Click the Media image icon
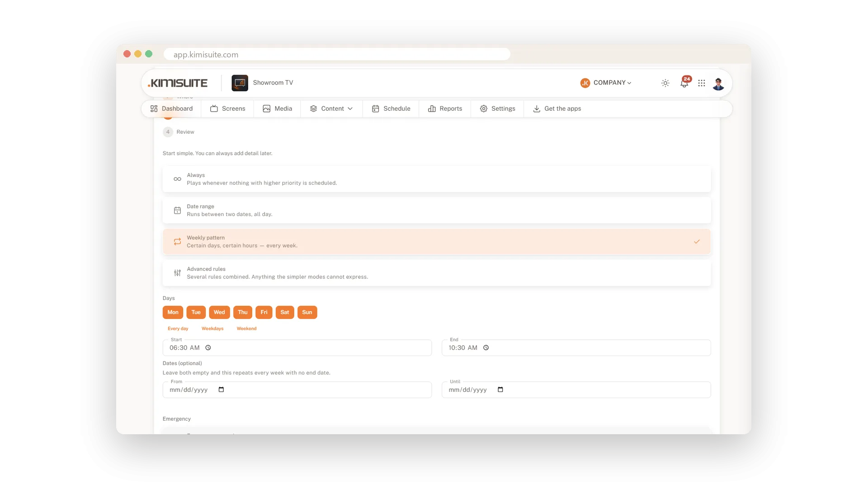Image resolution: width=868 pixels, height=488 pixels. tap(267, 109)
